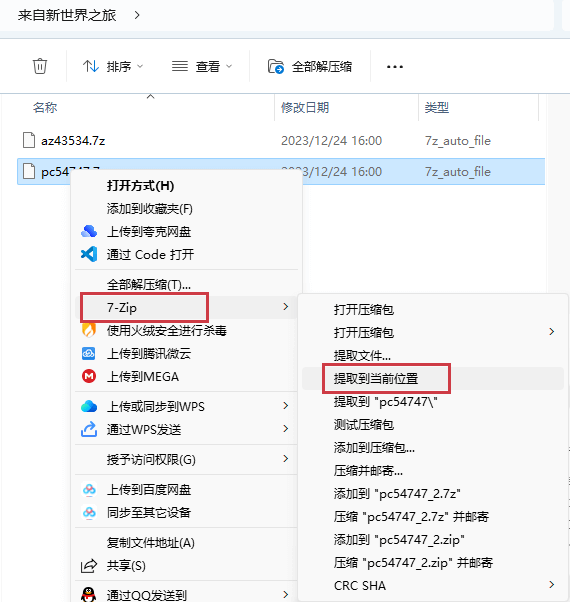Viewport: 570px width, 602px height.
Task: Click the Tencent Weiyun icon
Action: [x=89, y=353]
